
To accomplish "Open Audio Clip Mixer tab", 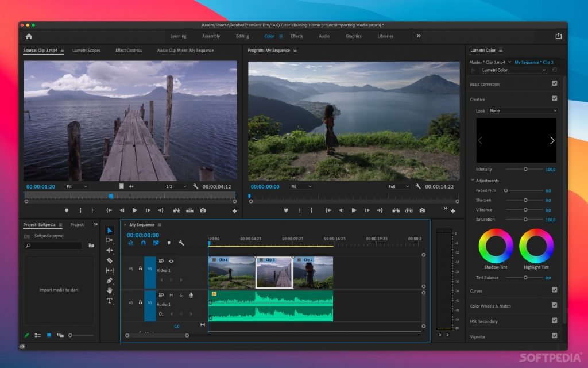I will point(185,51).
